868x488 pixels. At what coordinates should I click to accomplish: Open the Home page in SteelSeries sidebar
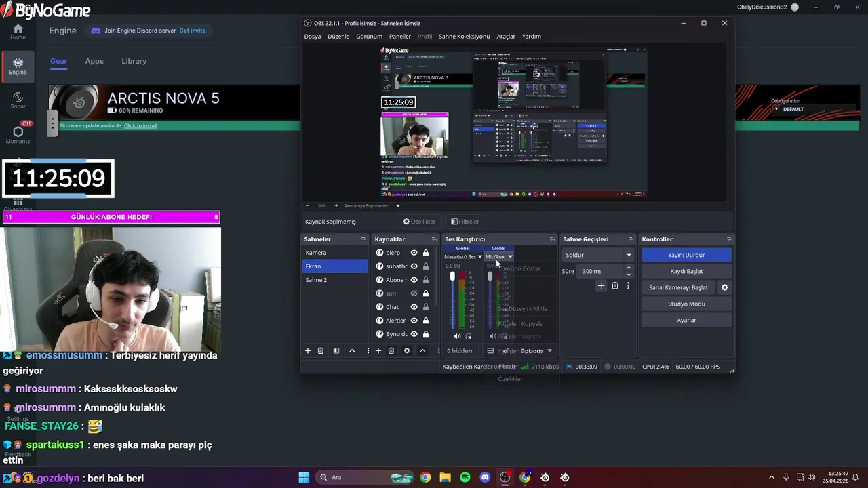(x=18, y=32)
